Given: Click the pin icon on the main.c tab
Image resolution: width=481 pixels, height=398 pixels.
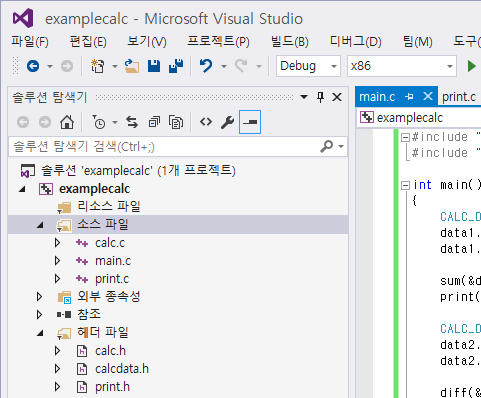Looking at the screenshot, I should (409, 97).
